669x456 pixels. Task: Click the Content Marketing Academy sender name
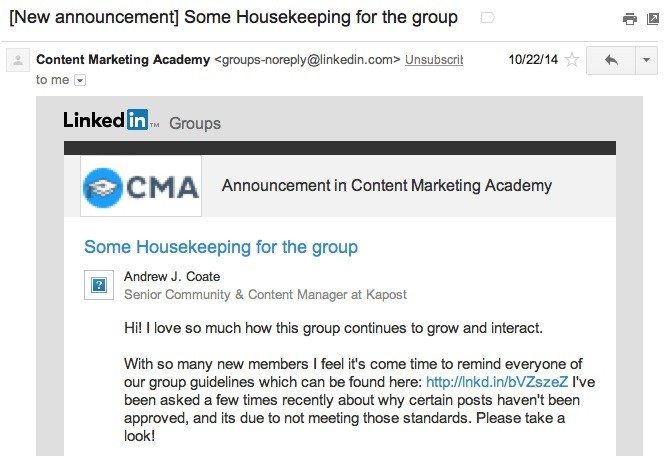tap(123, 60)
